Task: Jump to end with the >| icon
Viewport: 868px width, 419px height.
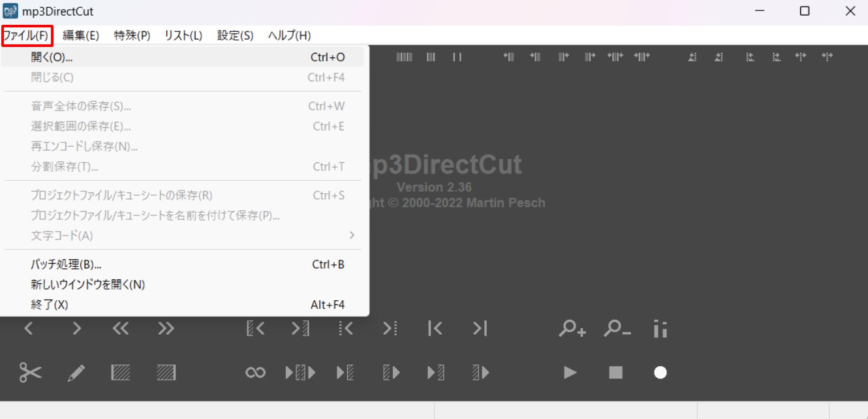Action: click(480, 328)
